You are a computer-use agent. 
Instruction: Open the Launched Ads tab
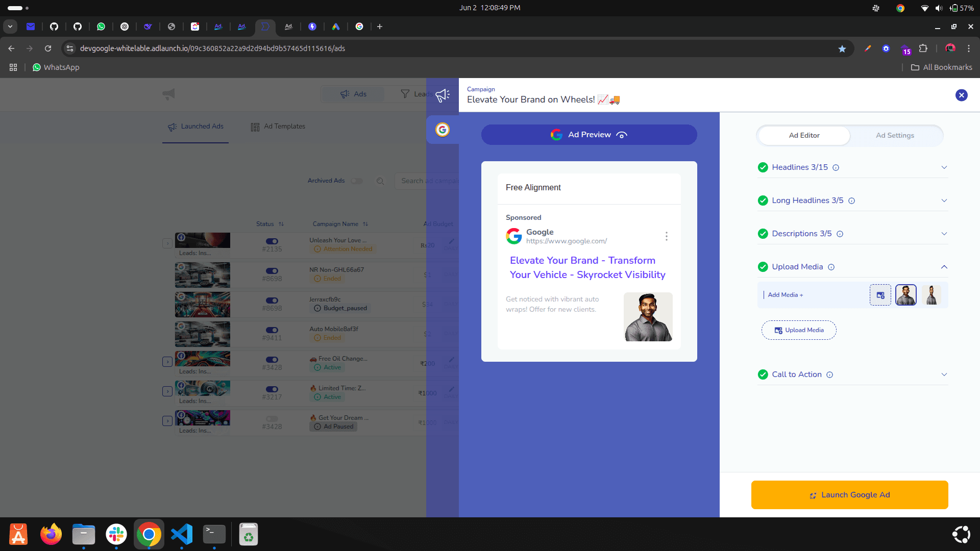195,127
